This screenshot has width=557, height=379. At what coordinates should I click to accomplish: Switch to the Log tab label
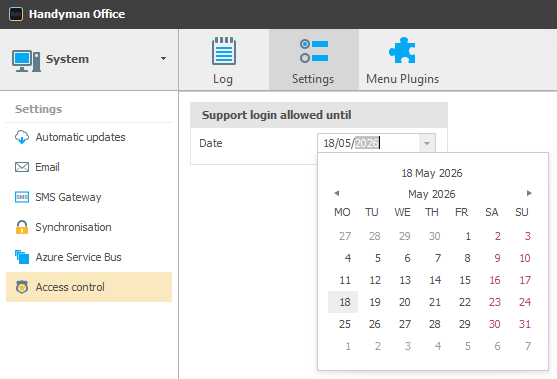tap(223, 79)
